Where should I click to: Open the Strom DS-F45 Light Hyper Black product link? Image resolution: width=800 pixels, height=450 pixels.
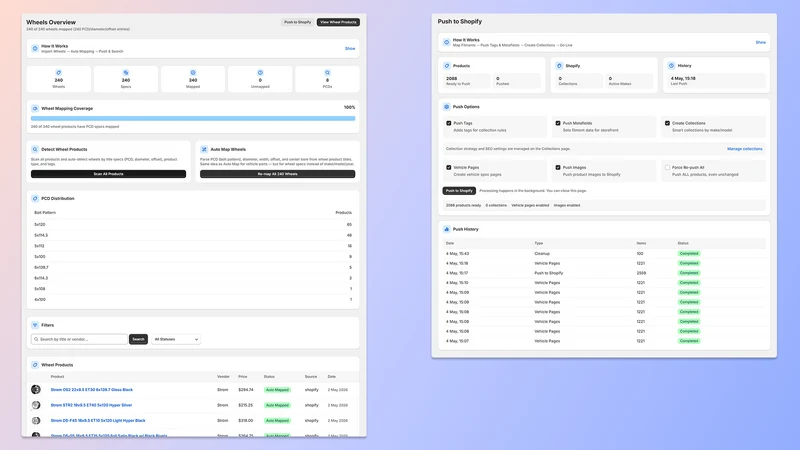[98, 420]
